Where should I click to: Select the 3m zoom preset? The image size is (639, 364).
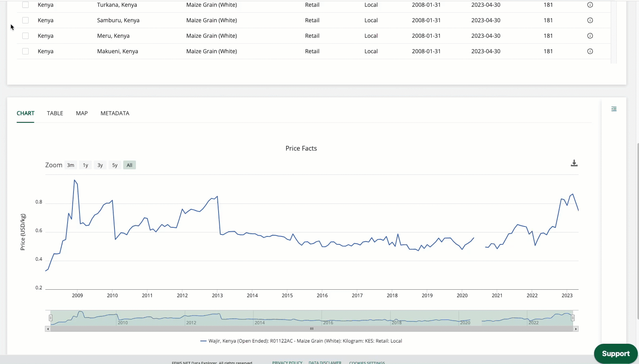tap(70, 165)
